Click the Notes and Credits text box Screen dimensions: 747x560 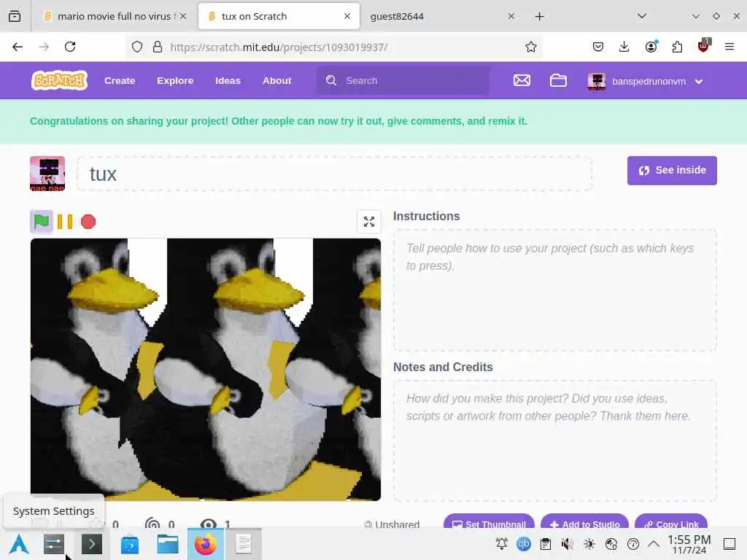(x=554, y=441)
